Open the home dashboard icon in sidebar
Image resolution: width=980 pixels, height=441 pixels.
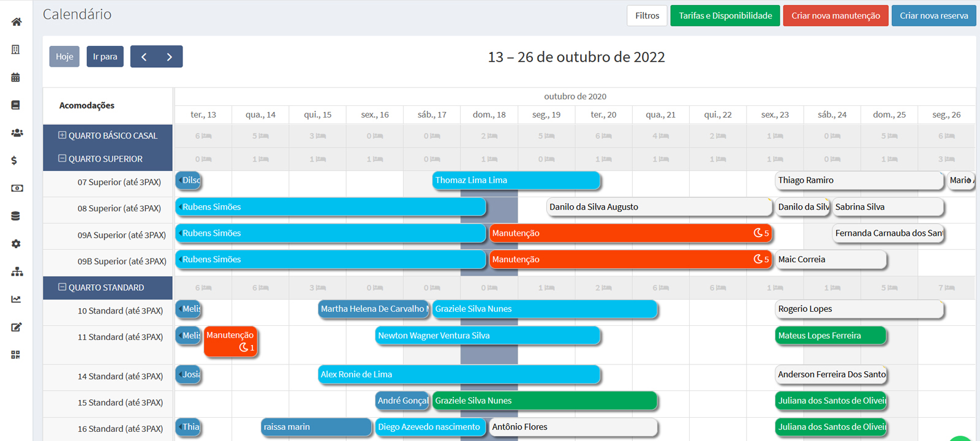coord(17,22)
